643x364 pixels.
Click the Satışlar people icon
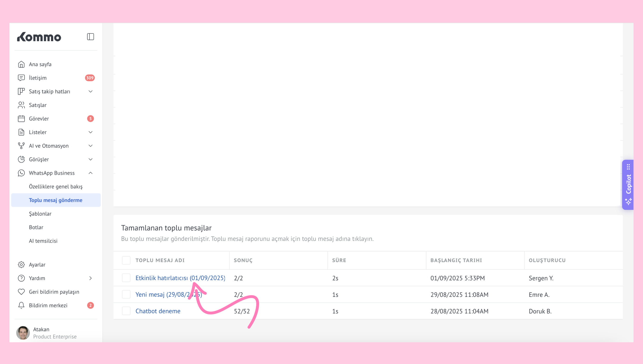(21, 105)
